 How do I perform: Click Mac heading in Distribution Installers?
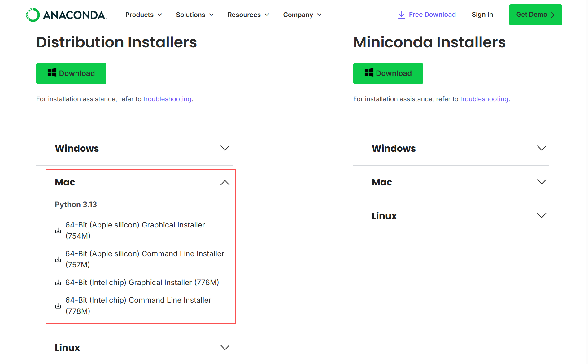point(65,182)
